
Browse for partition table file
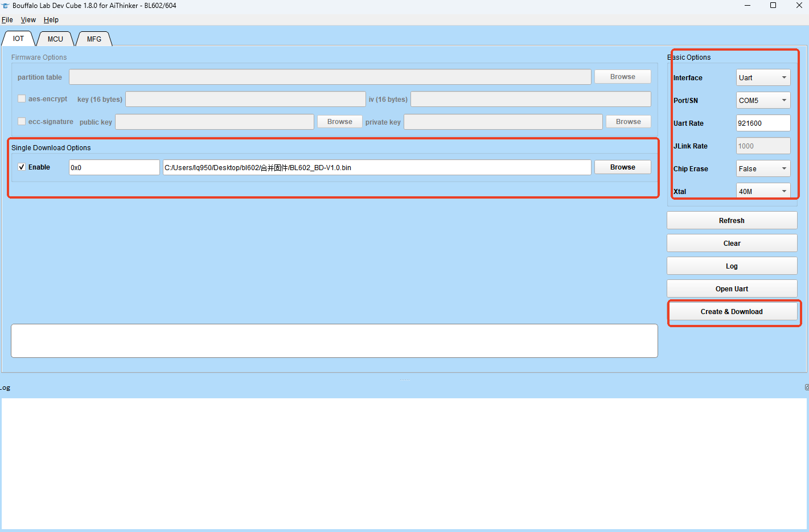(623, 77)
